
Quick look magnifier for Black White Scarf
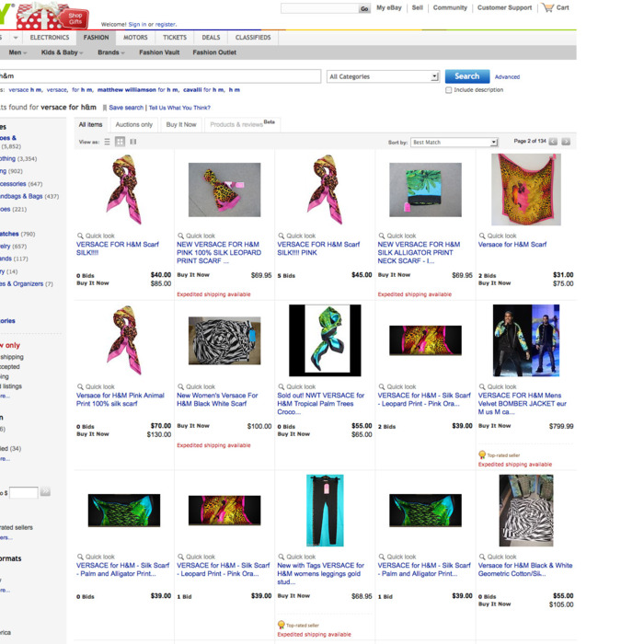point(180,387)
